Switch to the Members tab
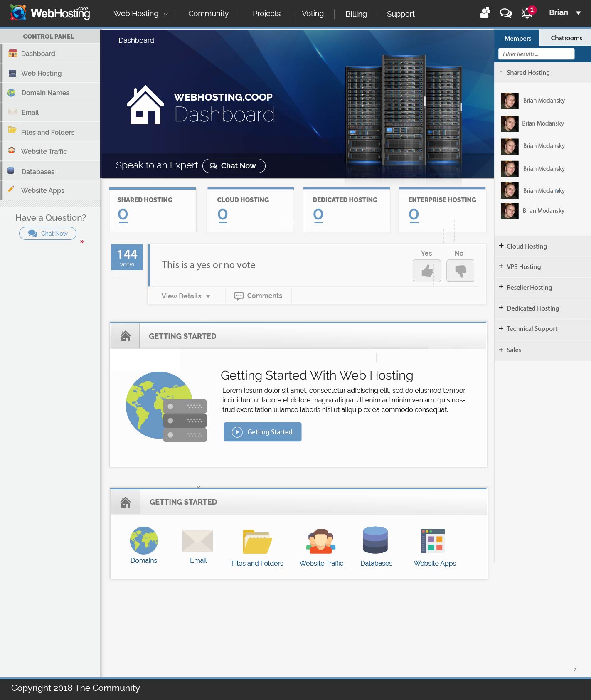The width and height of the screenshot is (591, 700). pyautogui.click(x=517, y=38)
